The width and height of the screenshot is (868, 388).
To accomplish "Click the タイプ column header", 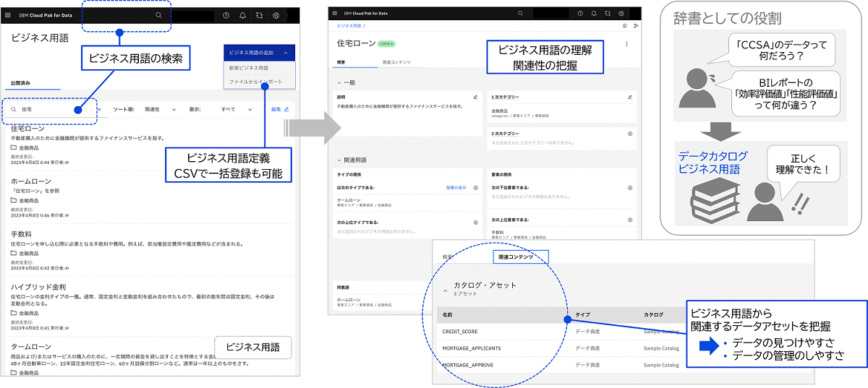I will [x=583, y=314].
